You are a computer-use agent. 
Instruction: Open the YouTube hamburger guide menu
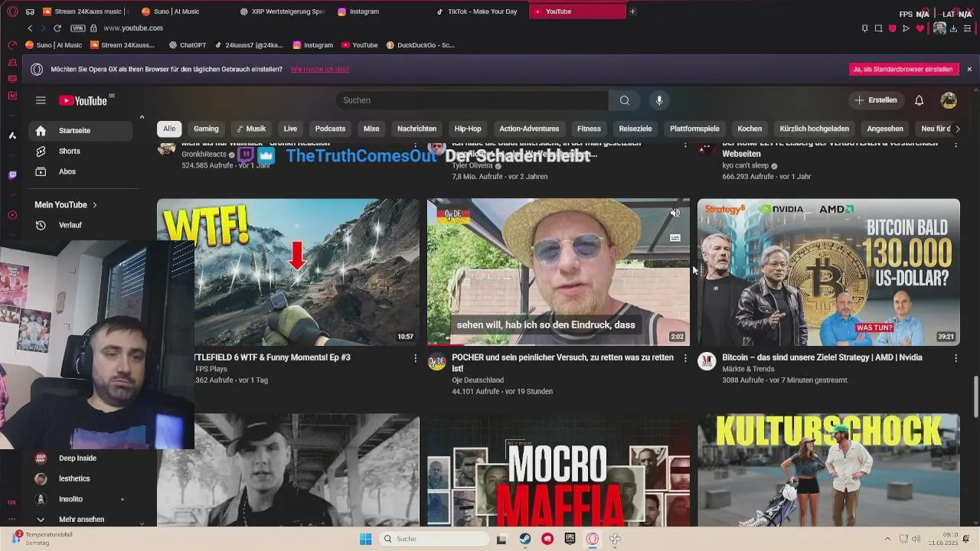pyautogui.click(x=41, y=100)
